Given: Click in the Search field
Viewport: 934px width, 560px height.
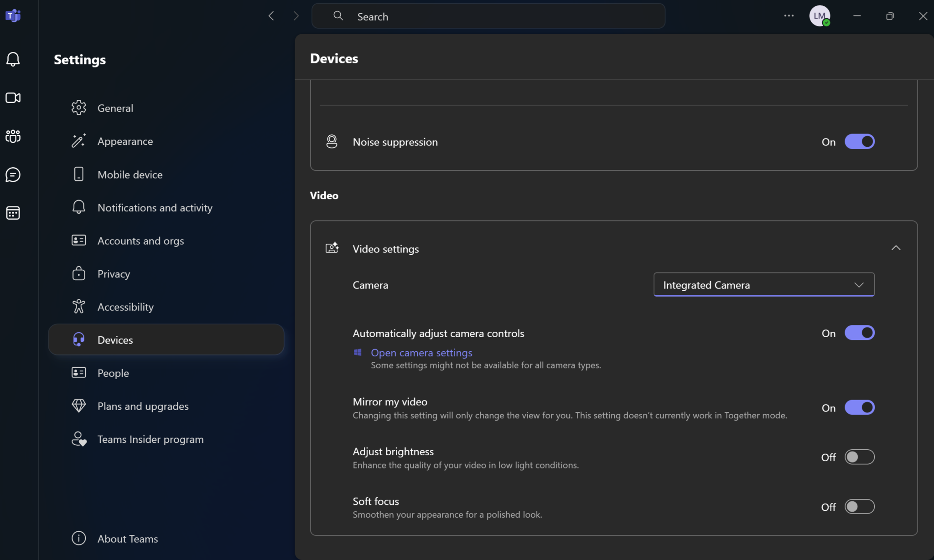Looking at the screenshot, I should coord(488,16).
